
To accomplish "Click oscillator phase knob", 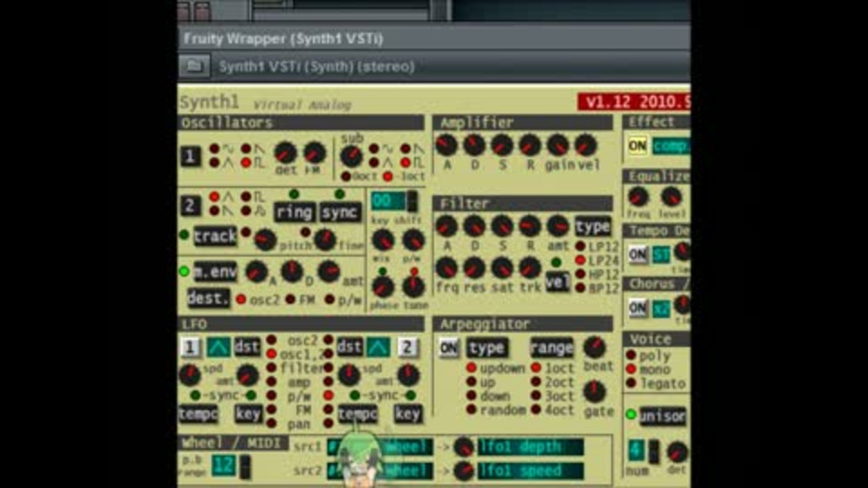I will [382, 286].
